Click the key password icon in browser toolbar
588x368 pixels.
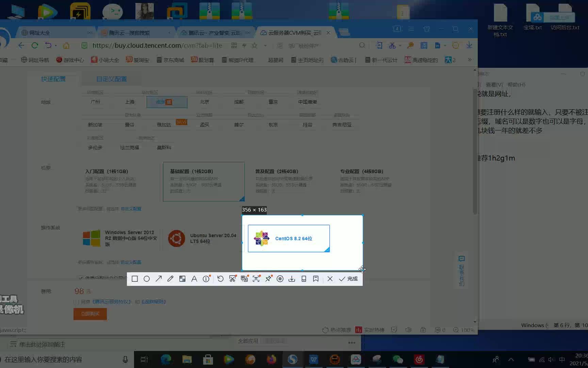(x=411, y=45)
